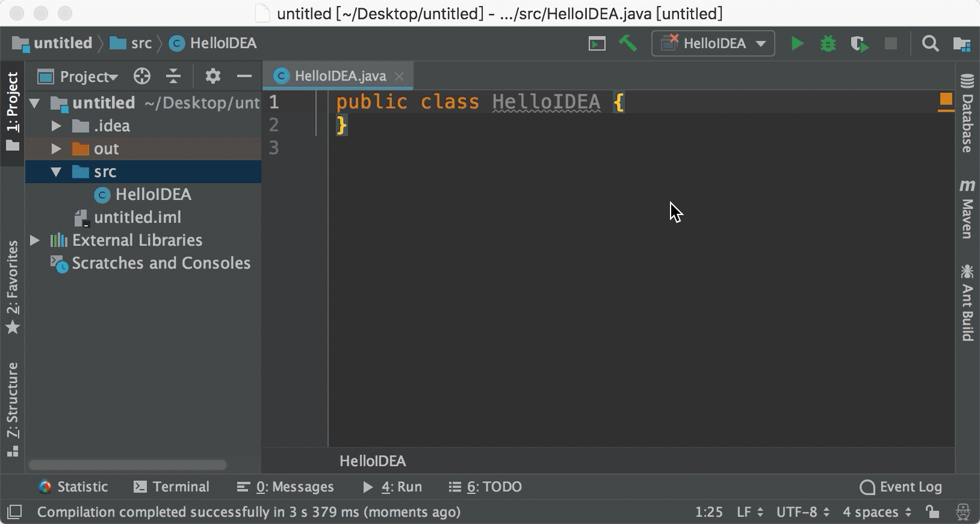The height and width of the screenshot is (524, 980).
Task: Expand the .idea folder
Action: click(57, 126)
